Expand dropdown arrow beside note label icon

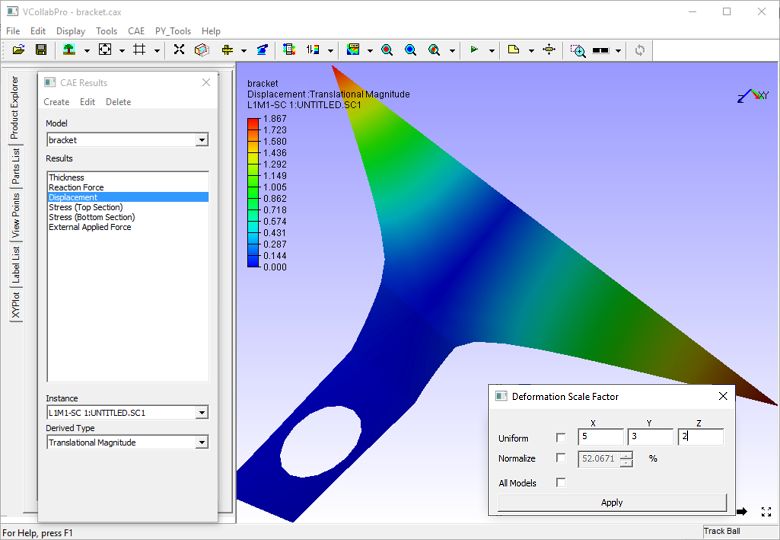531,50
